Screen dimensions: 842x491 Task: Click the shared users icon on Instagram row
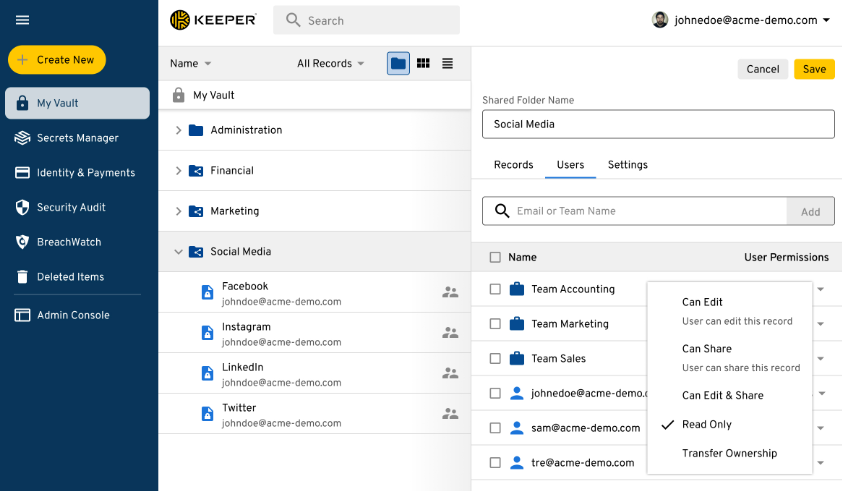tap(450, 333)
